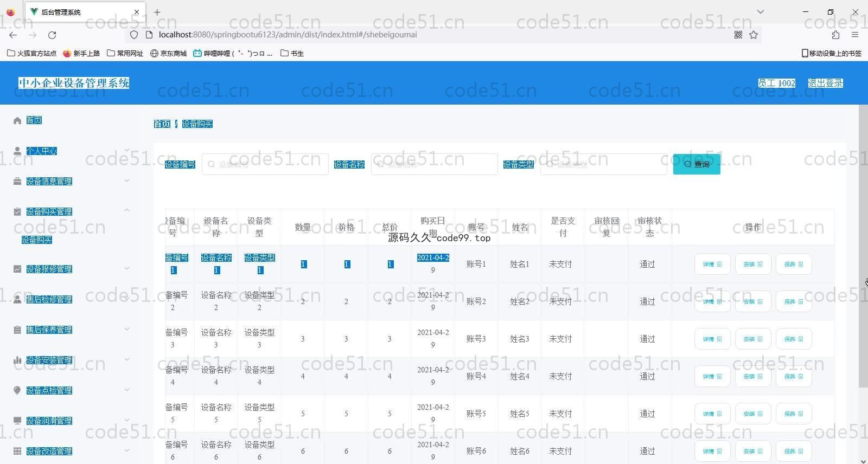Focus the 设备名称 search input
868x464 pixels.
[x=435, y=164]
